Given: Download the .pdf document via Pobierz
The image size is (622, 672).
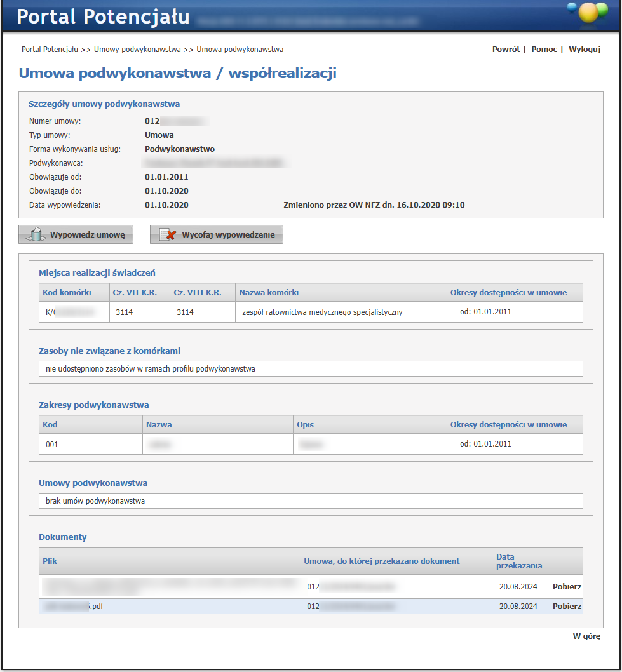Looking at the screenshot, I should tap(567, 607).
